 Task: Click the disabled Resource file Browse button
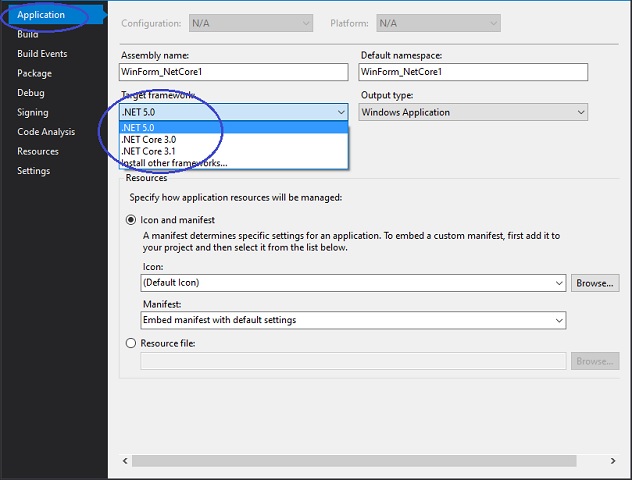coord(595,361)
